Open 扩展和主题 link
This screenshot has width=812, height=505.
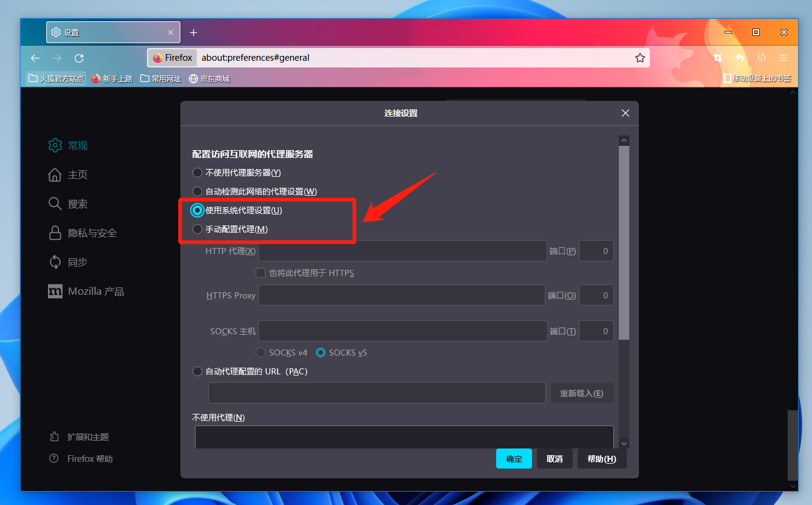79,437
